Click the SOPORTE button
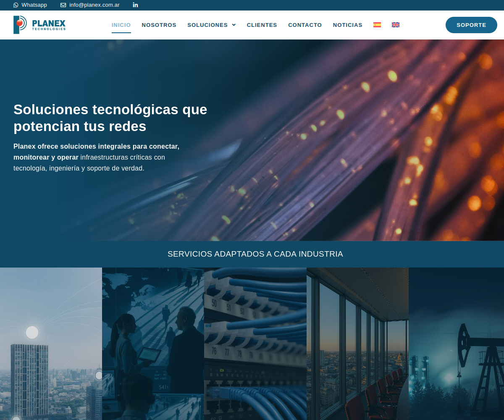Image resolution: width=504 pixels, height=420 pixels. point(471,25)
